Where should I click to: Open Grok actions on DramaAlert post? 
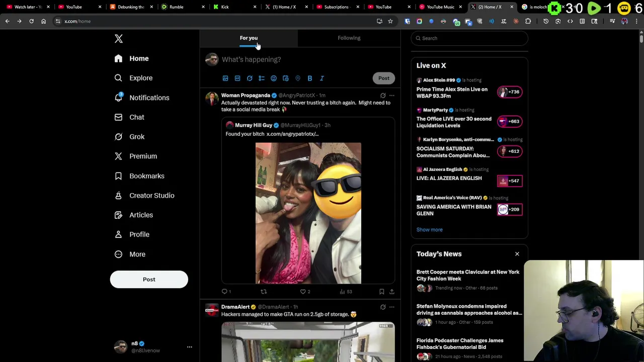[383, 307]
